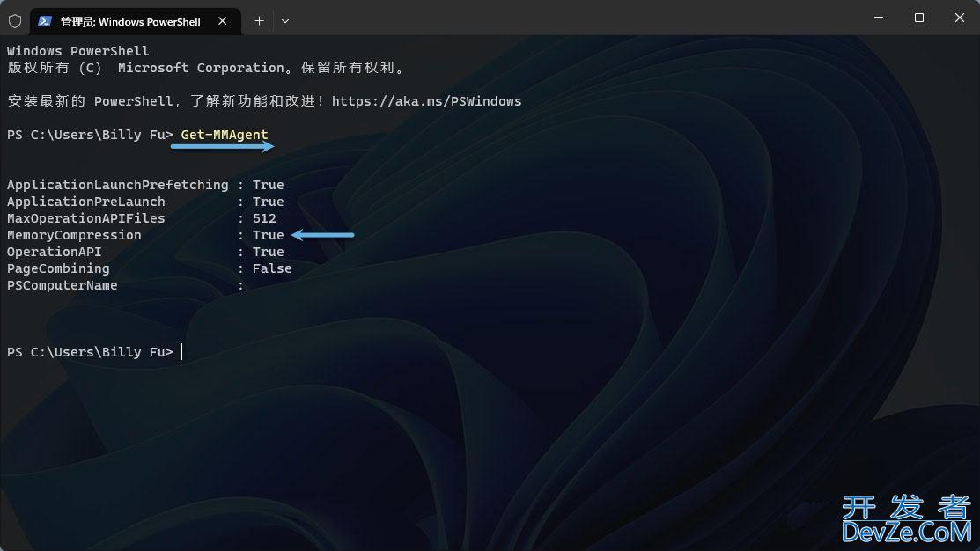Expand the new tab profile dropdown
980x551 pixels.
pos(285,20)
